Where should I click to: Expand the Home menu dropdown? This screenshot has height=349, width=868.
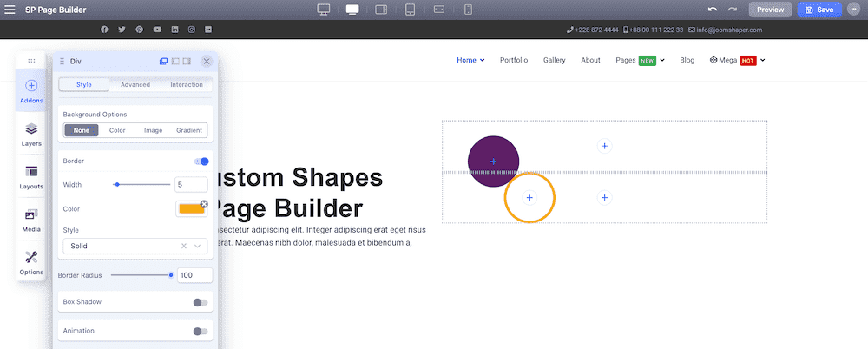482,61
